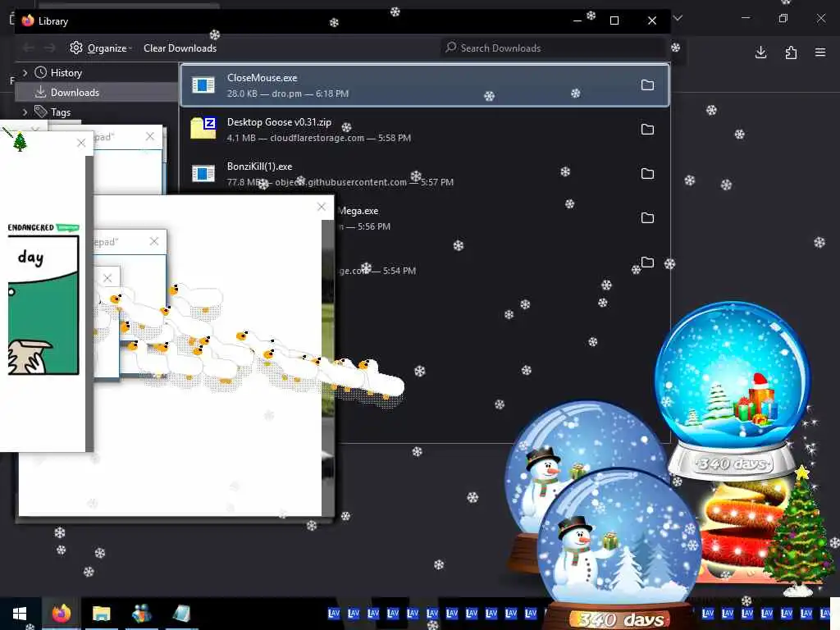Show Desktop Goose zip in folder
This screenshot has height=630, width=840.
pyautogui.click(x=647, y=129)
